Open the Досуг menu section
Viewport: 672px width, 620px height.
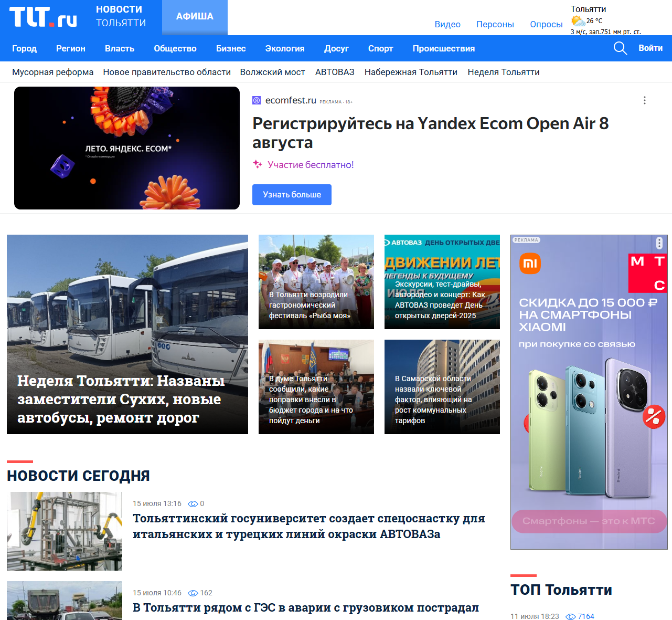[336, 48]
